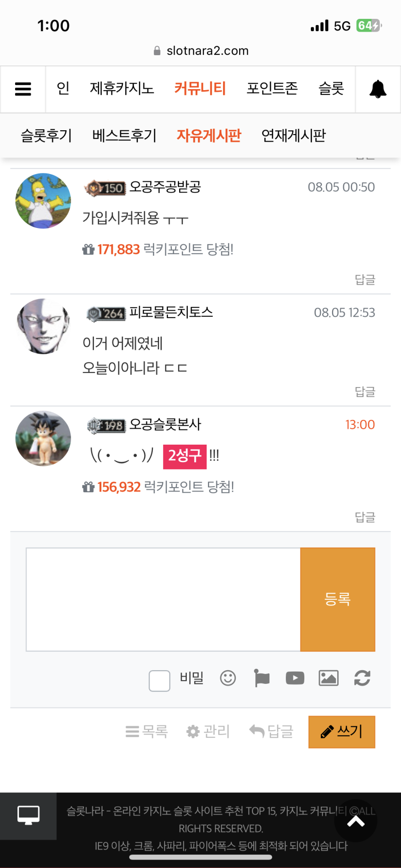This screenshot has width=401, height=868.
Task: Switch to desktop view monitor icon
Action: [28, 815]
